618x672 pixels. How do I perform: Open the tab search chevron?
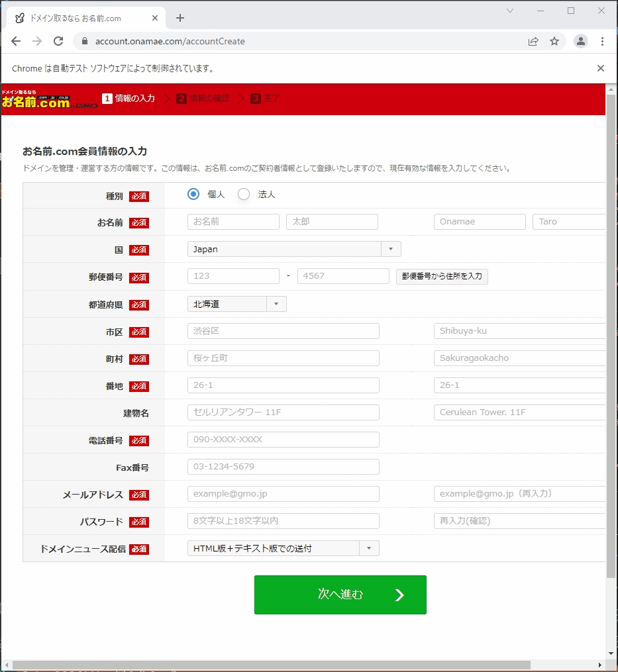click(x=510, y=11)
